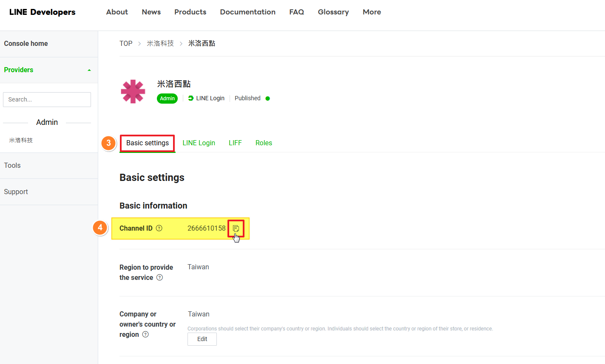605x364 pixels.
Task: Open the More menu in header
Action: [372, 12]
